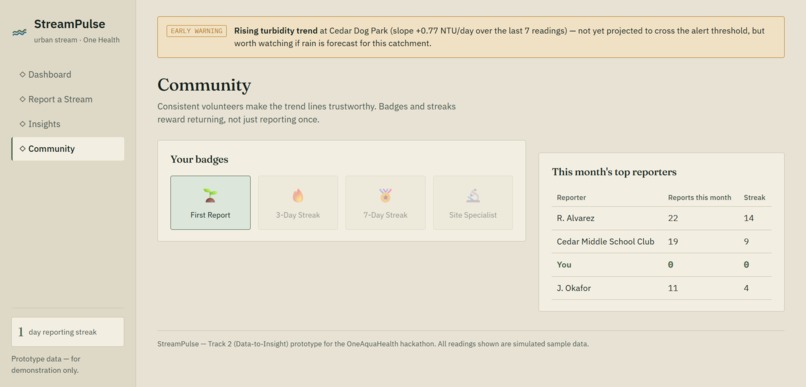Click the diamond icon beside Community
This screenshot has height=387, width=806.
[22, 149]
